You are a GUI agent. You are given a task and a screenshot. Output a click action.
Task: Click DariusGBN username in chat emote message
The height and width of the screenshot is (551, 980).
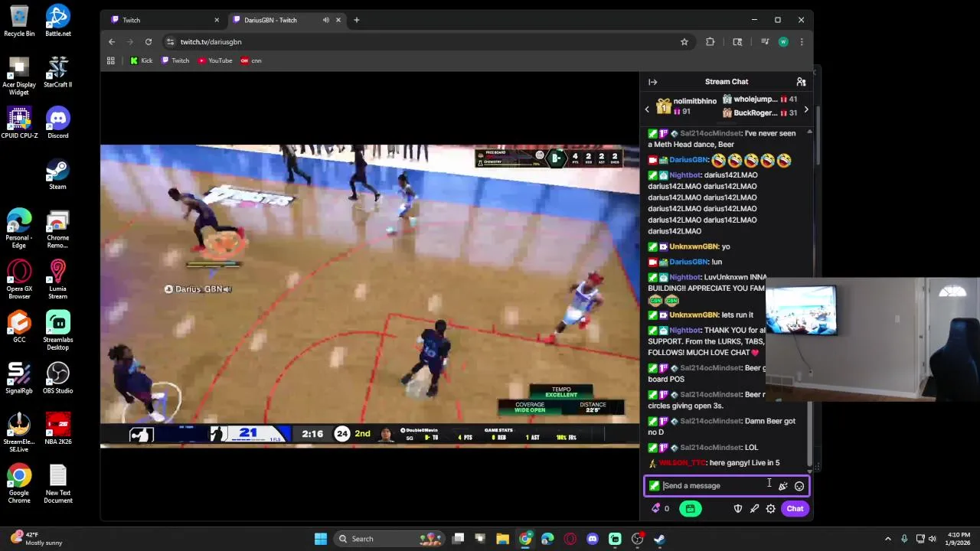tap(688, 160)
